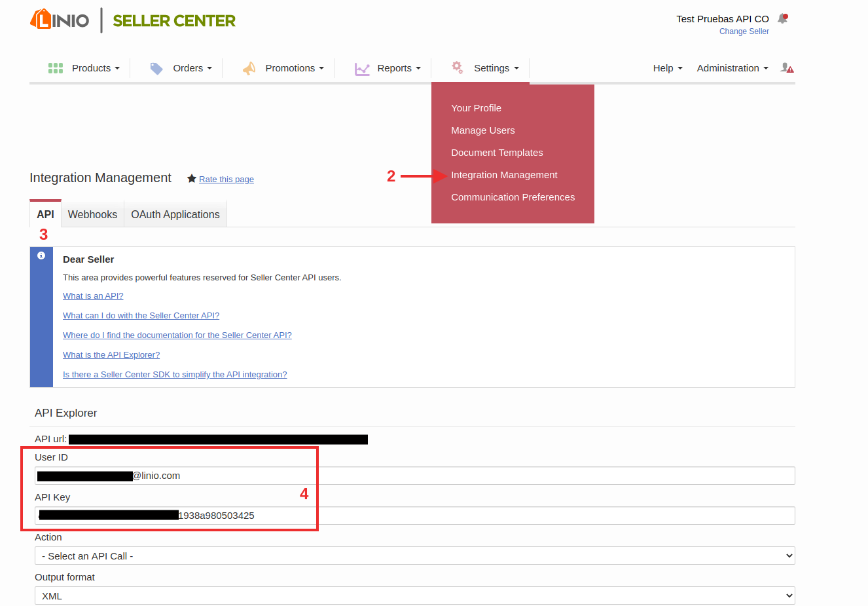The image size is (868, 606).
Task: Switch to the OAuth Applications tab
Action: [x=175, y=214]
